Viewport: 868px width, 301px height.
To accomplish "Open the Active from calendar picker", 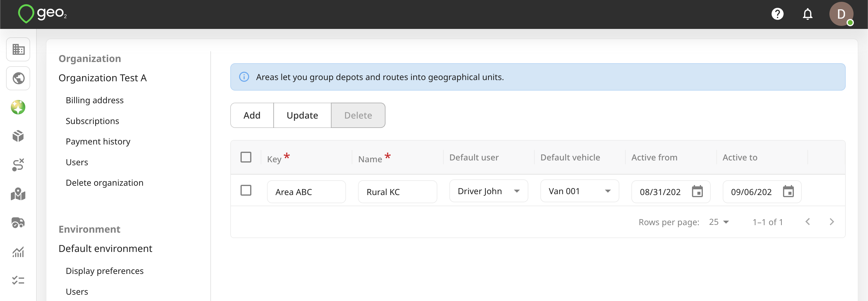I will pyautogui.click(x=697, y=191).
